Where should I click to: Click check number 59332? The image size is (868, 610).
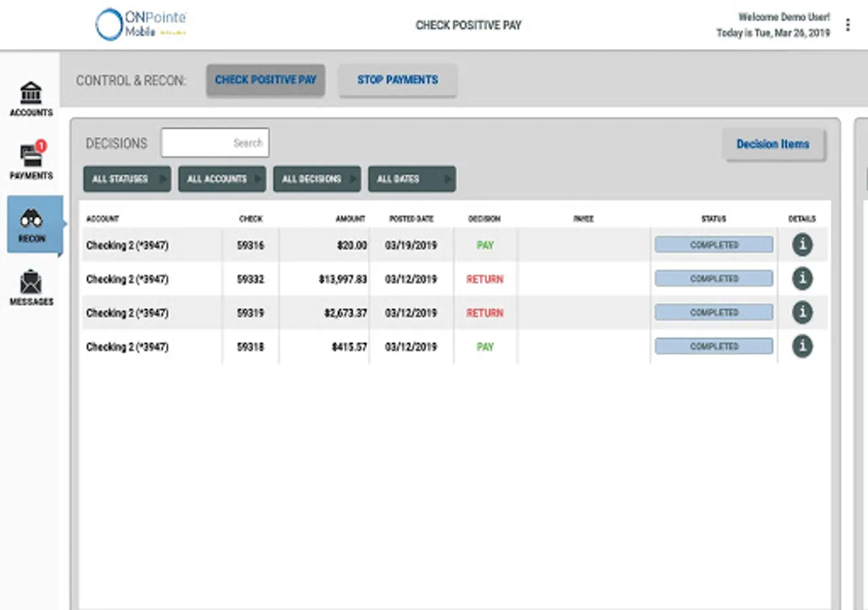[x=250, y=279]
